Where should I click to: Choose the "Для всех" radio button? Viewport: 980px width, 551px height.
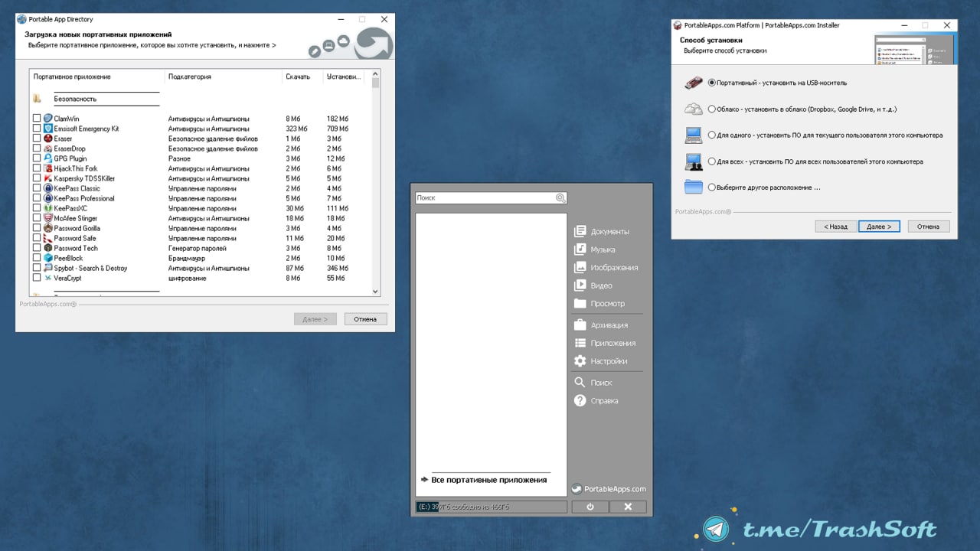[x=712, y=161]
